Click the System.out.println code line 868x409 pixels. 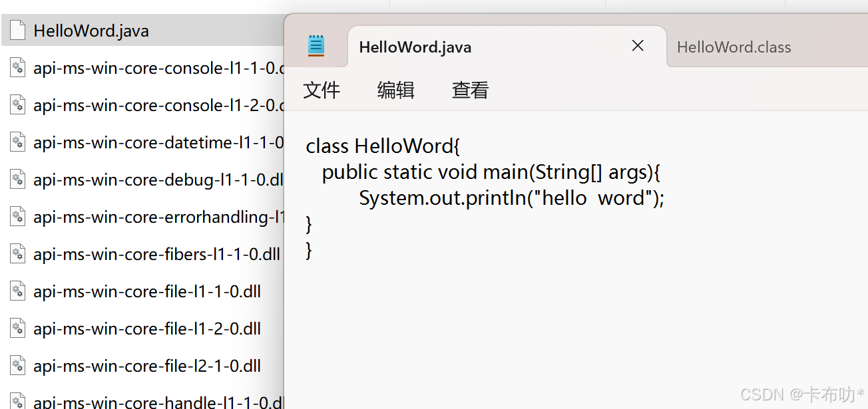pyautogui.click(x=511, y=198)
